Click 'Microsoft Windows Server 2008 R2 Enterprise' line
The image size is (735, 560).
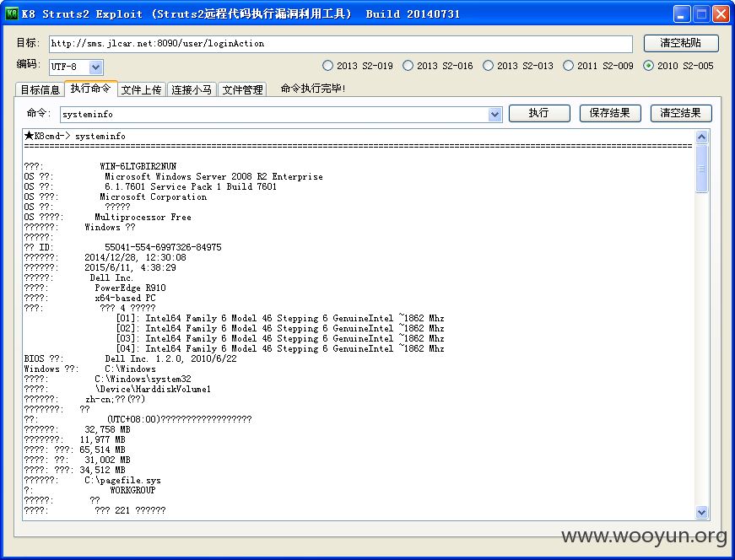(213, 176)
